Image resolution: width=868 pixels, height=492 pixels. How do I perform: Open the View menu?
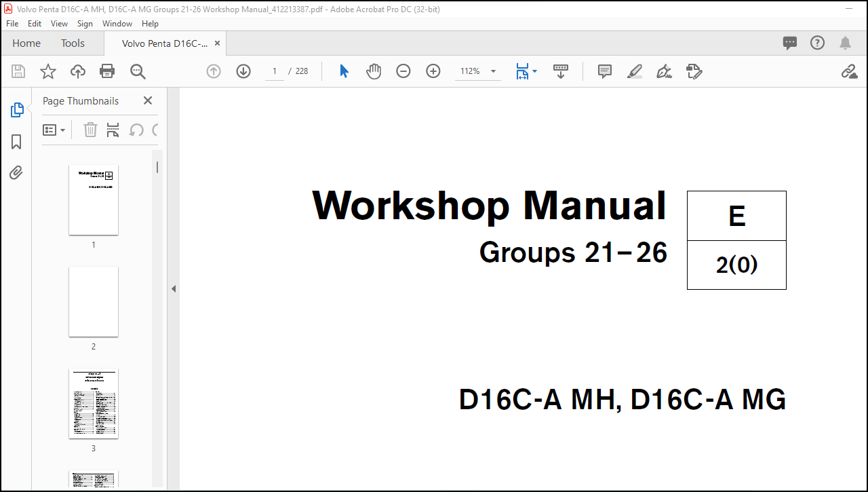coord(60,23)
